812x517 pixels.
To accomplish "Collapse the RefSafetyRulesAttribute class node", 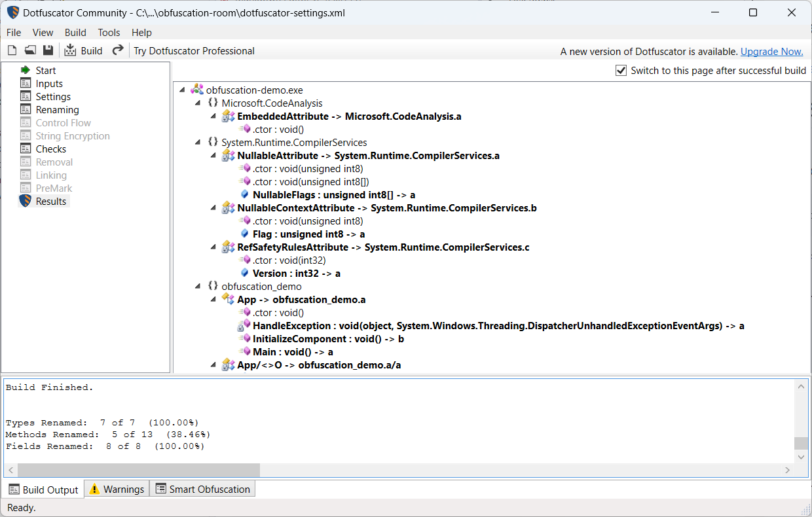I will [x=213, y=247].
